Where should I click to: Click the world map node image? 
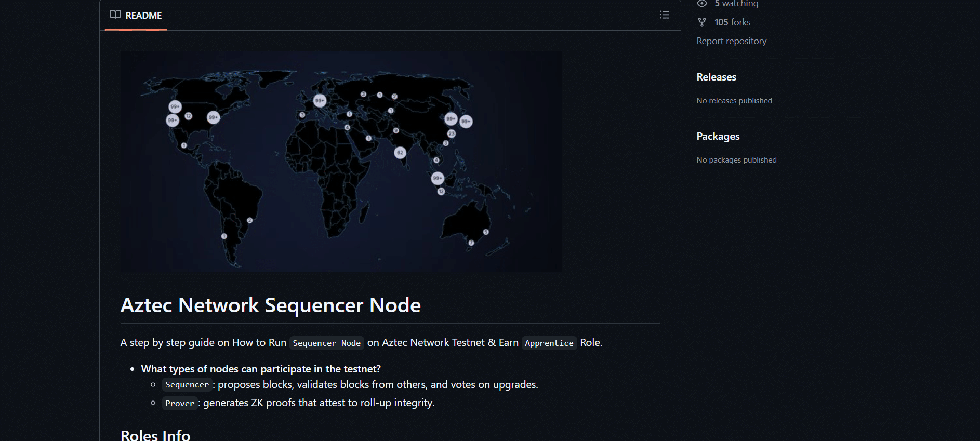point(341,161)
